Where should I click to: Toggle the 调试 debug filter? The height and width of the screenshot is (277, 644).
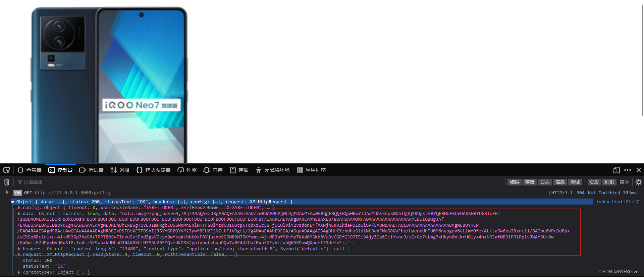coord(575,182)
